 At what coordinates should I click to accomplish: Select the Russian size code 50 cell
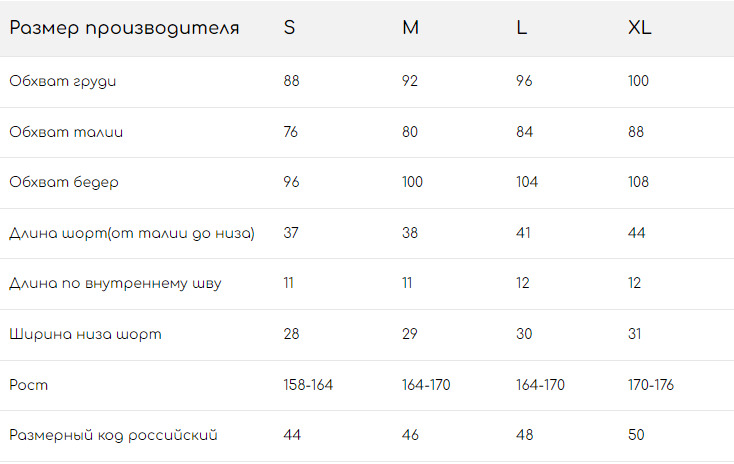[636, 435]
